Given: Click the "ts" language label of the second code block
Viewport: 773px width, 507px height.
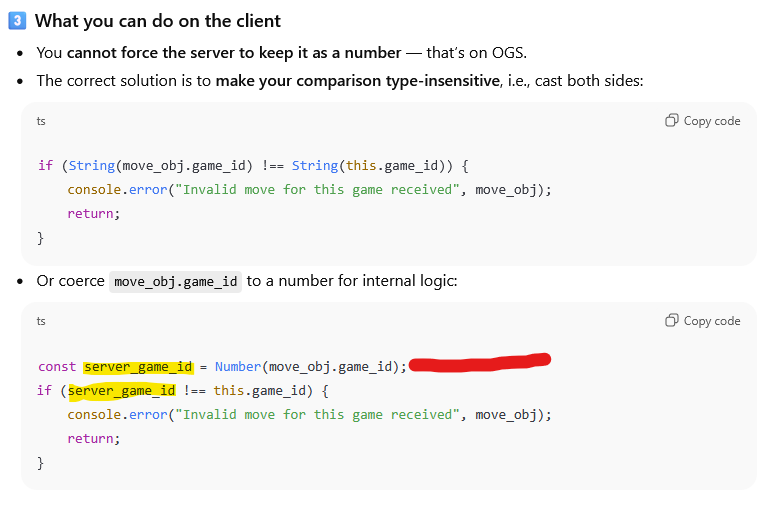Looking at the screenshot, I should click(x=41, y=321).
